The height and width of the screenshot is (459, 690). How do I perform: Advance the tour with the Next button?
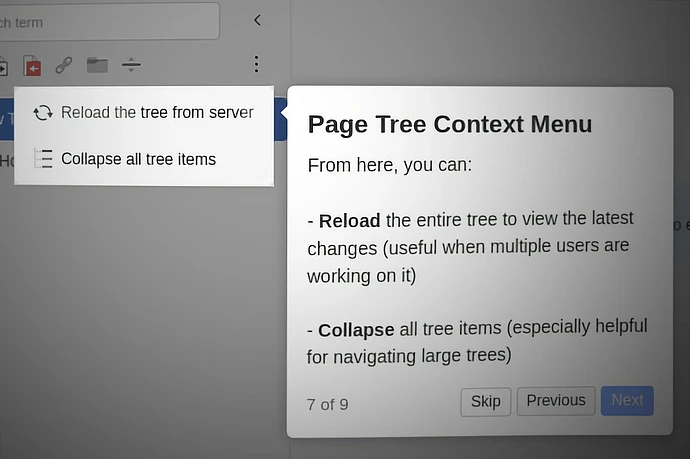coord(627,401)
